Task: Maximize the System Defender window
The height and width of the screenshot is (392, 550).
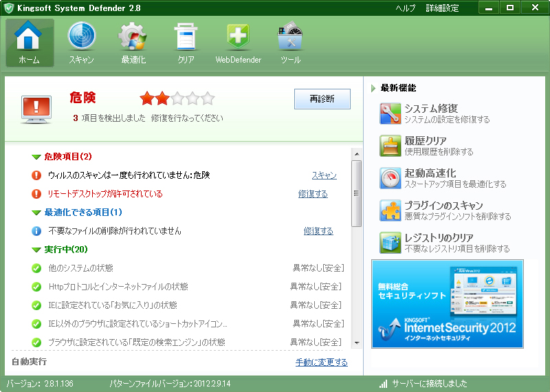Action: 510,8
